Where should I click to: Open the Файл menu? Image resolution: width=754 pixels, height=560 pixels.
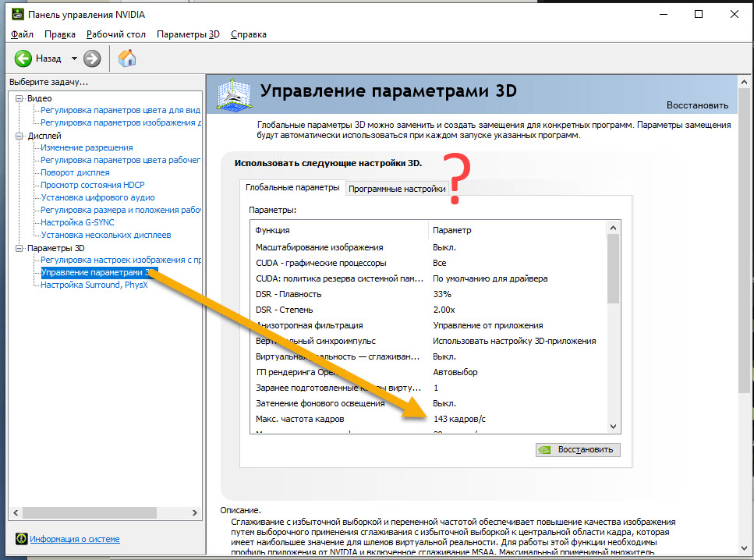22,34
